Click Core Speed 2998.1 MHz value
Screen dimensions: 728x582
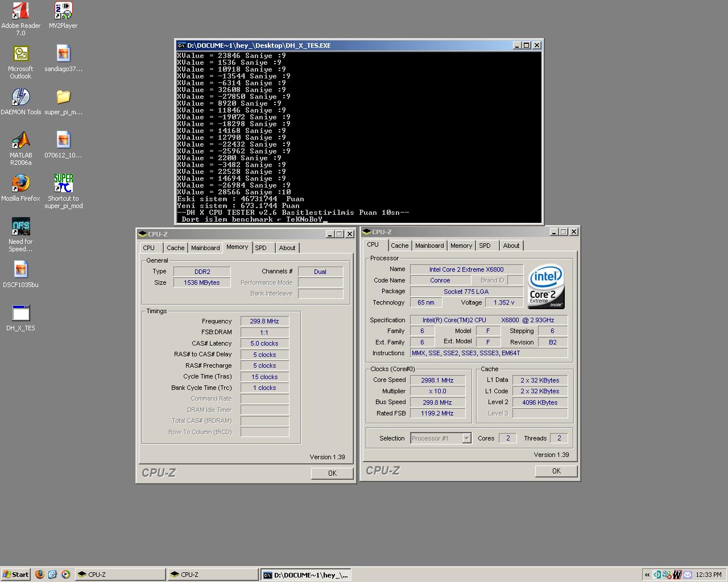(437, 380)
